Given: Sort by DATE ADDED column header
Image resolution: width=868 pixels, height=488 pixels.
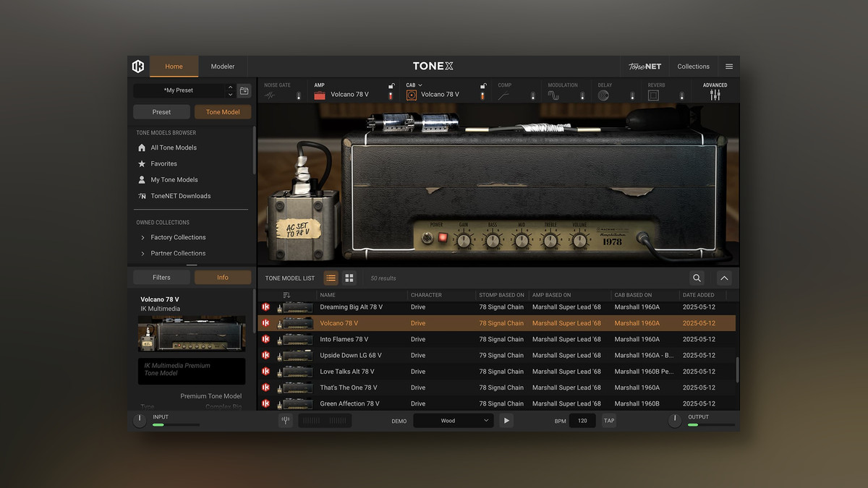Looking at the screenshot, I should (698, 295).
